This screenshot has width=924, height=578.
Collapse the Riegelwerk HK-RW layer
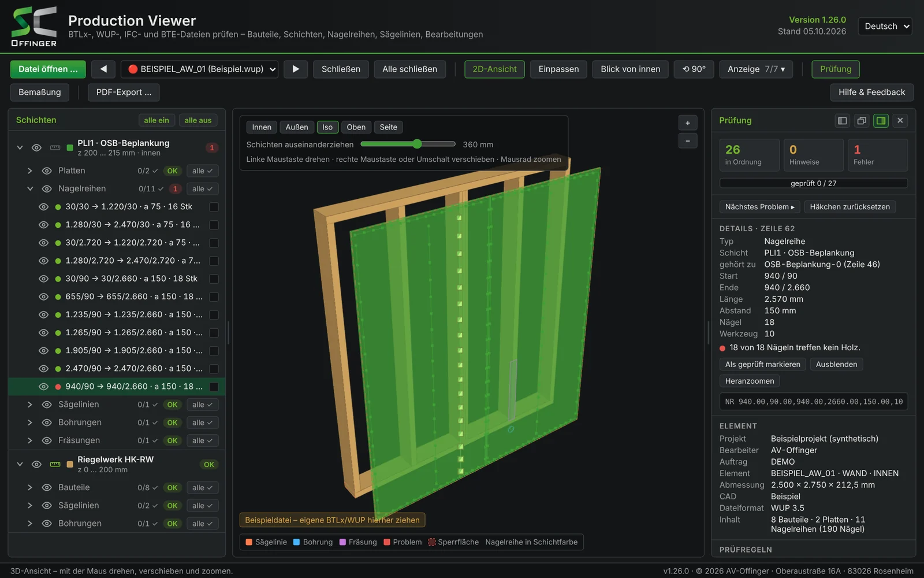(x=20, y=464)
